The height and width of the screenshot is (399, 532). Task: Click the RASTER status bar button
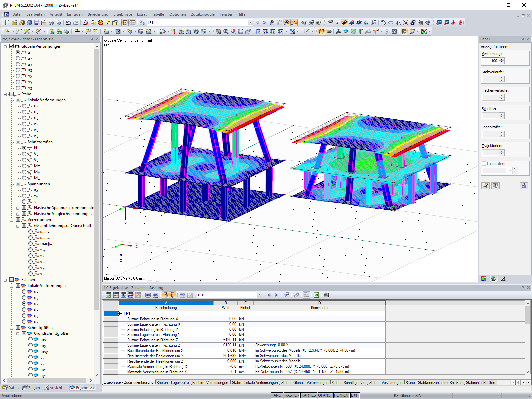pos(292,395)
